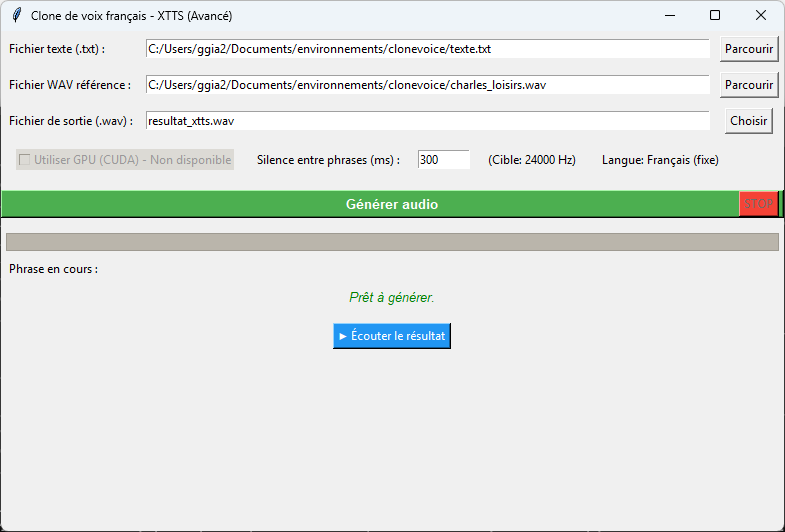Click Parcourir next to the WAV reference path
Image resolution: width=785 pixels, height=532 pixels.
[748, 85]
